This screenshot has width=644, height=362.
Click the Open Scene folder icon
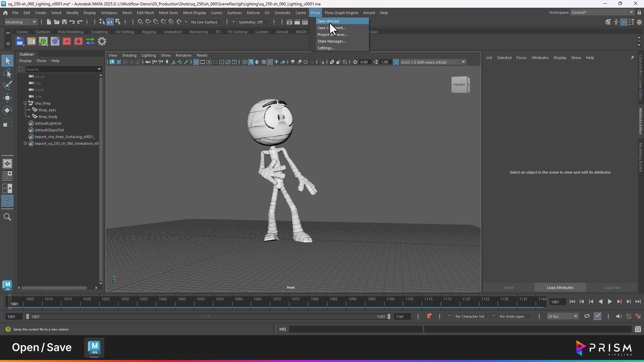56,22
